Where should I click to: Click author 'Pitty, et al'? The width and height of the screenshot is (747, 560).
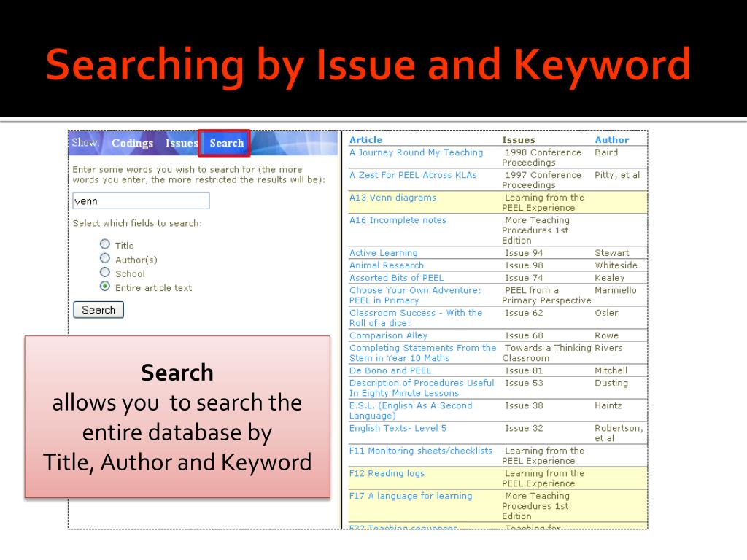[x=617, y=175]
